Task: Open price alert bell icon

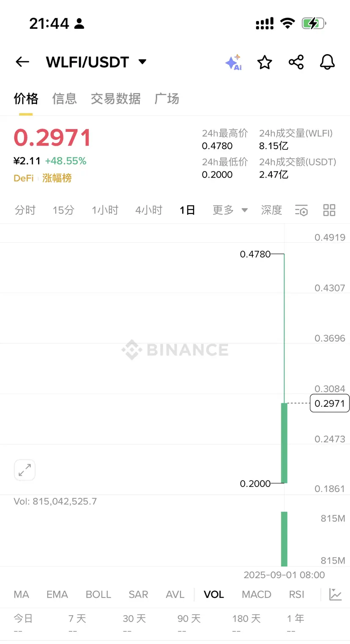Action: point(327,62)
